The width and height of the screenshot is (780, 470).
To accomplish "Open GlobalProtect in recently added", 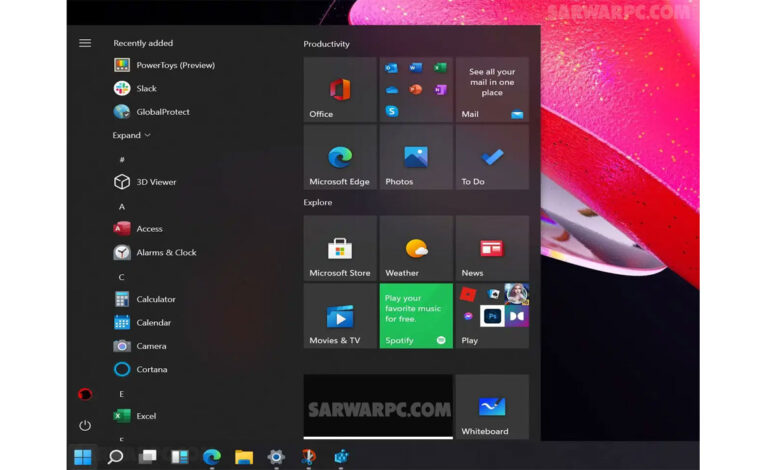I will 152,112.
